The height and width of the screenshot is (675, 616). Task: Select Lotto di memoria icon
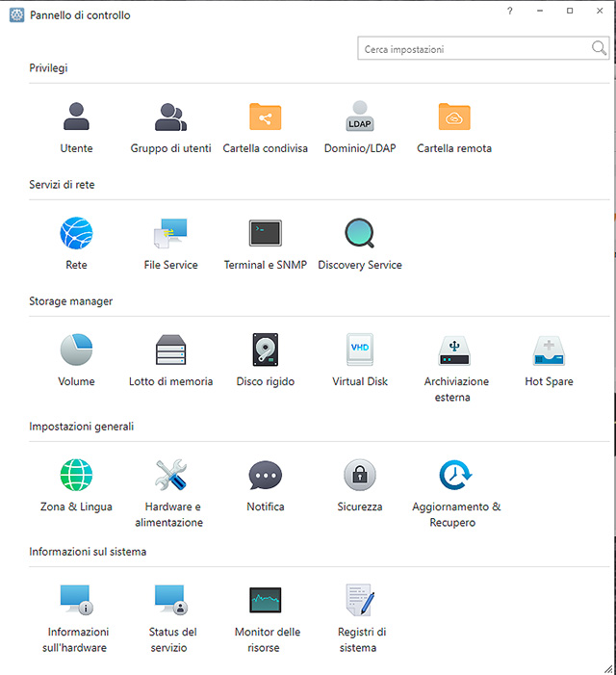(170, 350)
